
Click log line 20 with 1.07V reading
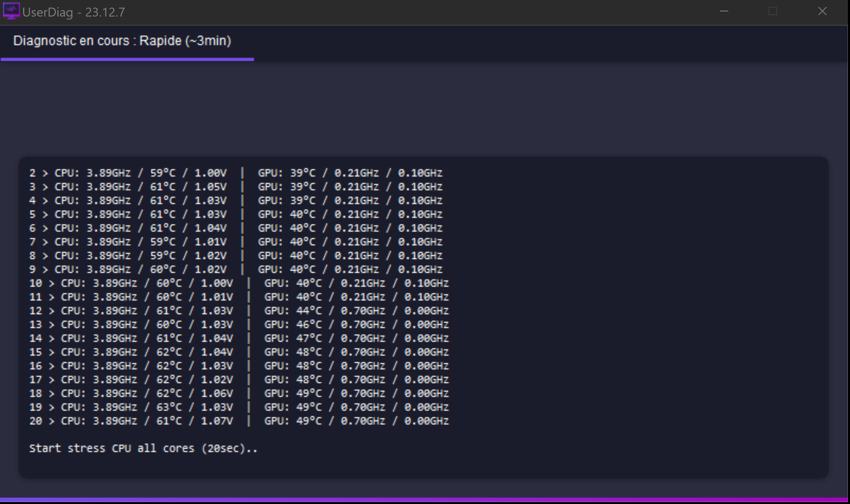pos(238,421)
